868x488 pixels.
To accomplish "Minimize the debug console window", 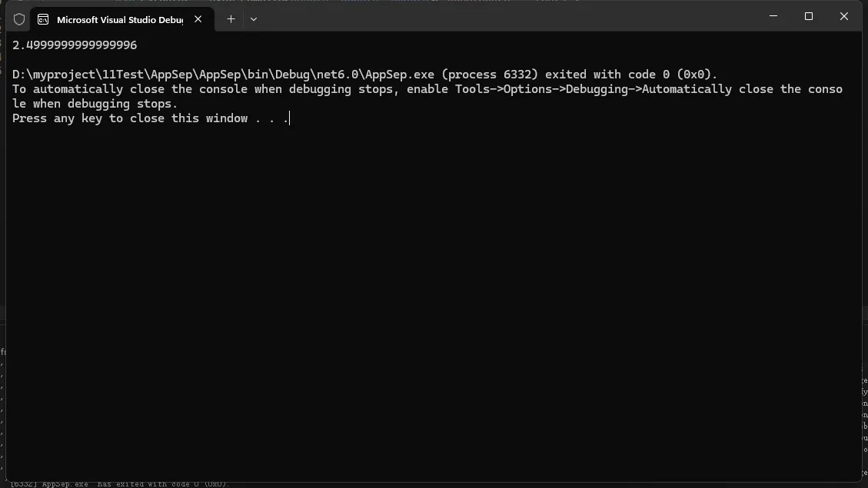I will (773, 16).
